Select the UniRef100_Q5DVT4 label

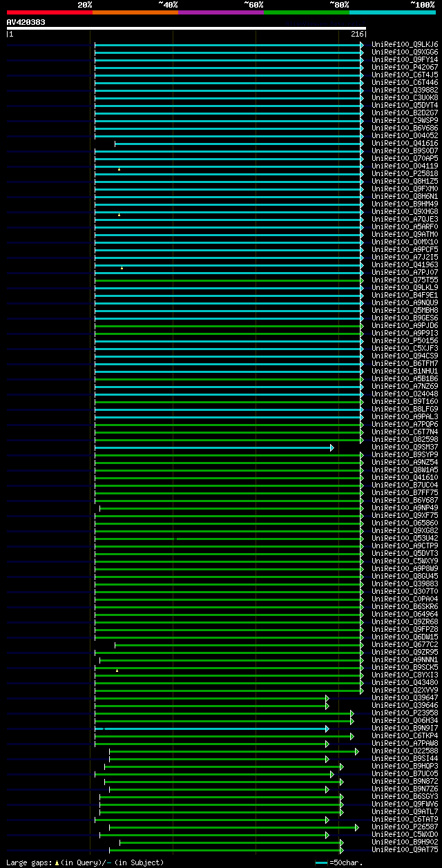coord(405,105)
